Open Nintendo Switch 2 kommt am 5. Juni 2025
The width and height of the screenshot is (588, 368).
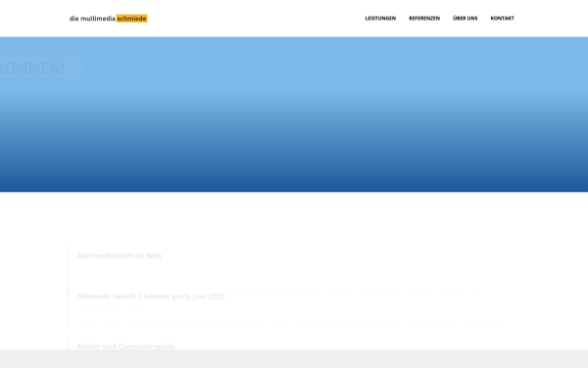tap(151, 296)
